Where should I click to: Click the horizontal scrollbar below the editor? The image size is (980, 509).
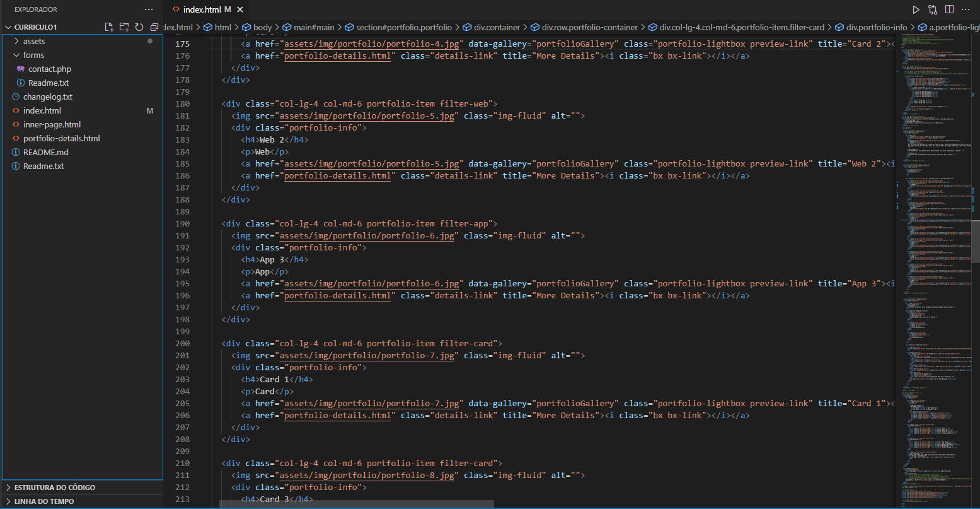357,504
